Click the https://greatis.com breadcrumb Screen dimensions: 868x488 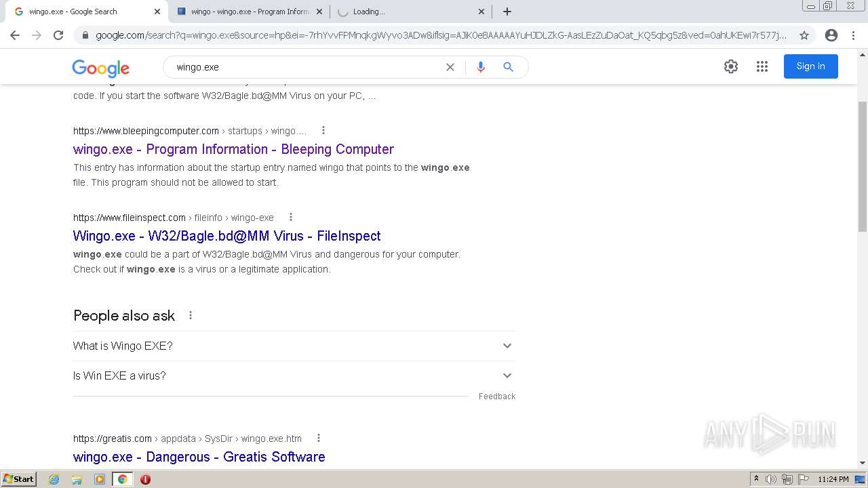coord(113,439)
